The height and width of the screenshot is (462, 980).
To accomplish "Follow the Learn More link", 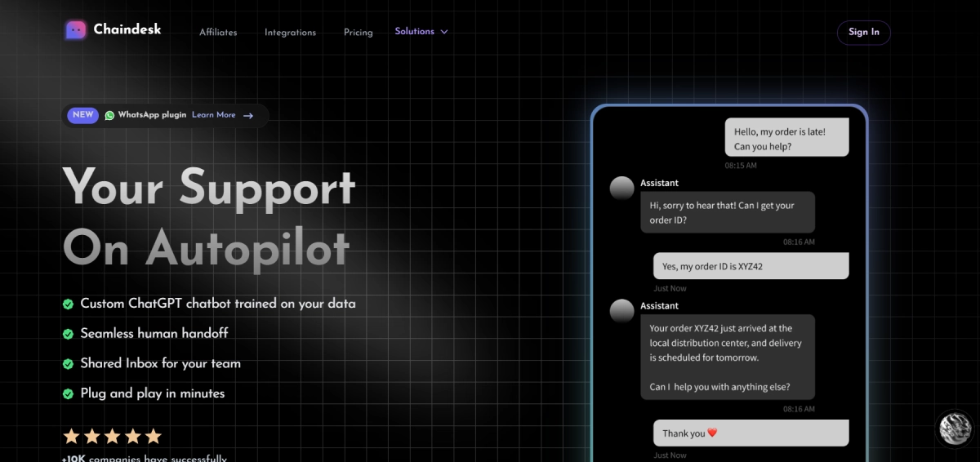I will pyautogui.click(x=213, y=115).
